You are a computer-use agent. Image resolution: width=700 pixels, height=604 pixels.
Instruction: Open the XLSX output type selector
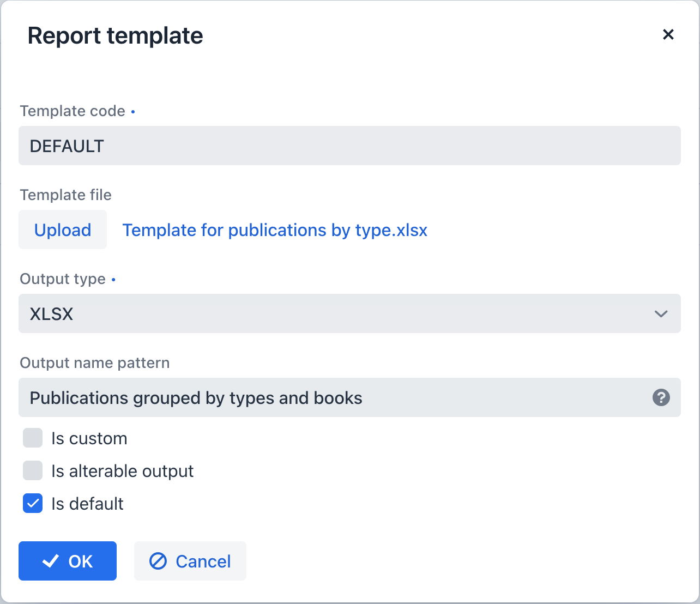tap(349, 313)
